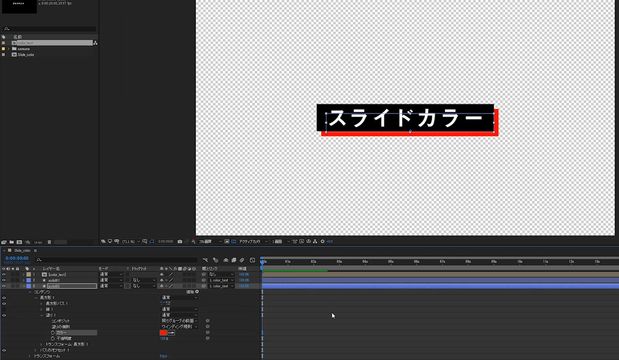
Task: Hide the top layer using its eye icon
Action: click(4, 274)
